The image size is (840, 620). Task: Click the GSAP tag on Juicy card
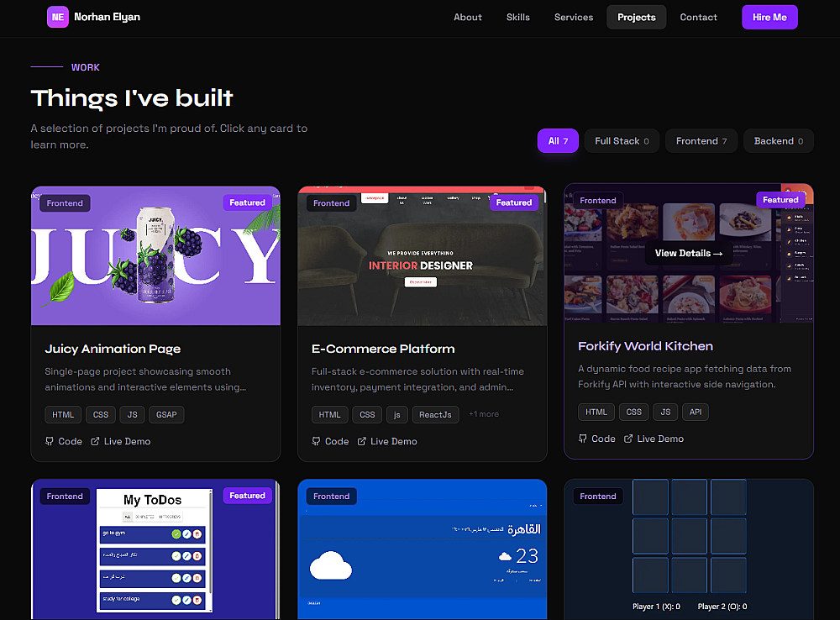pyautogui.click(x=166, y=415)
